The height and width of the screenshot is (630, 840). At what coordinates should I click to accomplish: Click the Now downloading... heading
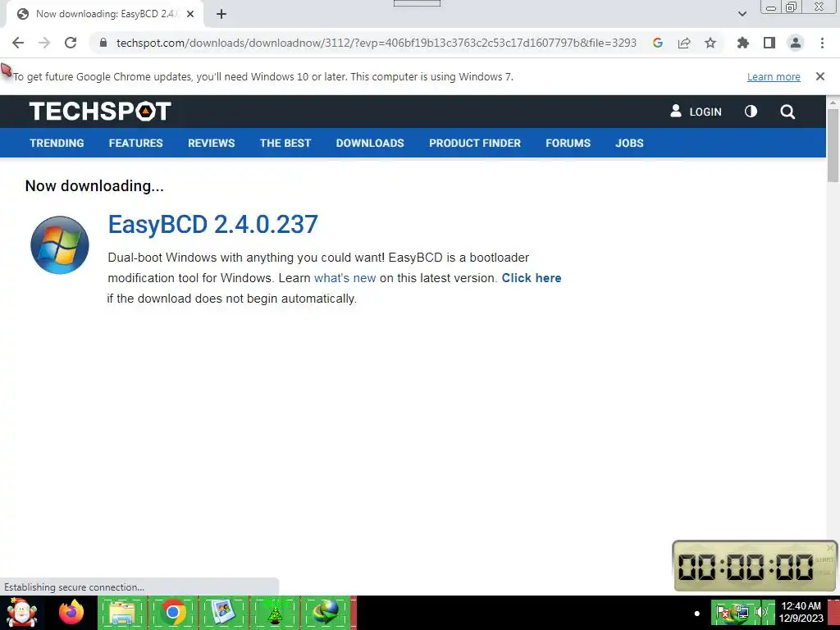(x=94, y=186)
